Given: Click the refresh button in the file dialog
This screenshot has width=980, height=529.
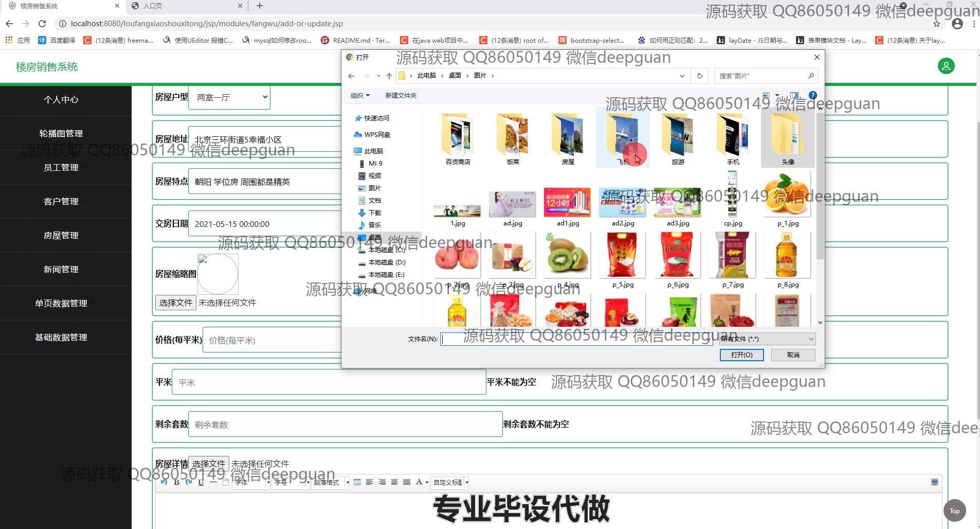Looking at the screenshot, I should pos(699,76).
